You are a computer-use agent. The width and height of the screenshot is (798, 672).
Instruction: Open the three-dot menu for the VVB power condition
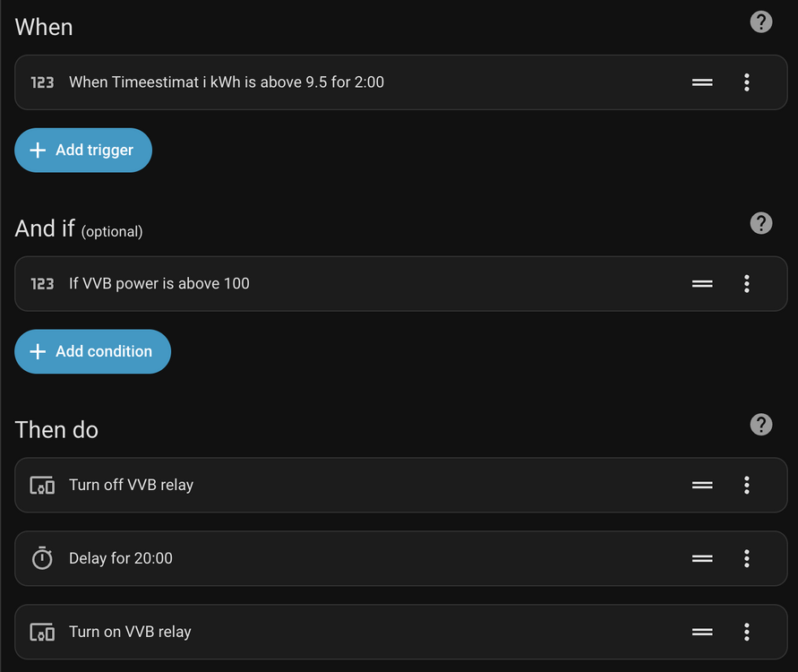746,284
